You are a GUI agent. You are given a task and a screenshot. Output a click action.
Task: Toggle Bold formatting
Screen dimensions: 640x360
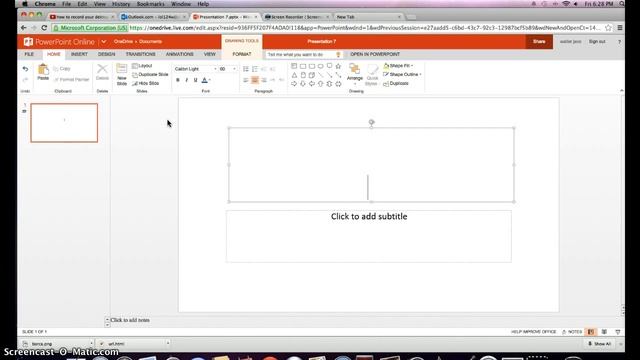[178, 80]
